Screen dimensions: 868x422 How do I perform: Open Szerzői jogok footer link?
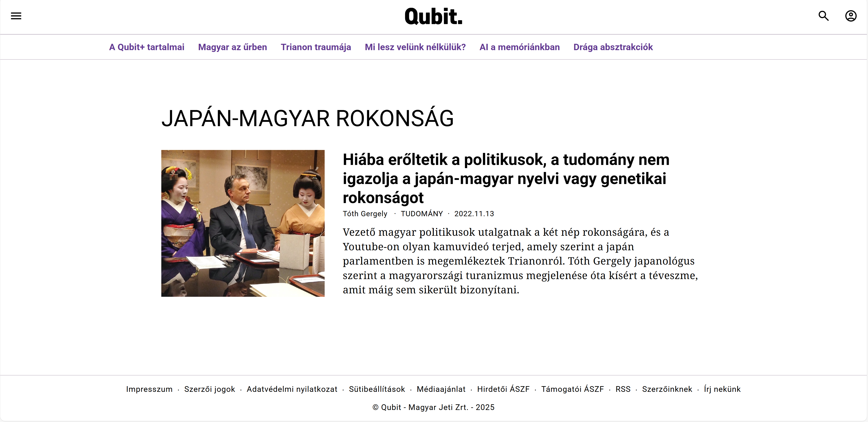[210, 389]
